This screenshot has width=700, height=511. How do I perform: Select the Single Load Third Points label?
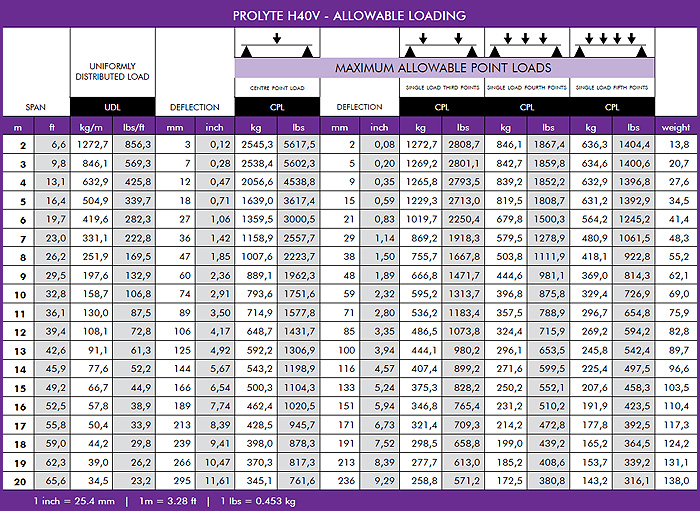click(442, 89)
